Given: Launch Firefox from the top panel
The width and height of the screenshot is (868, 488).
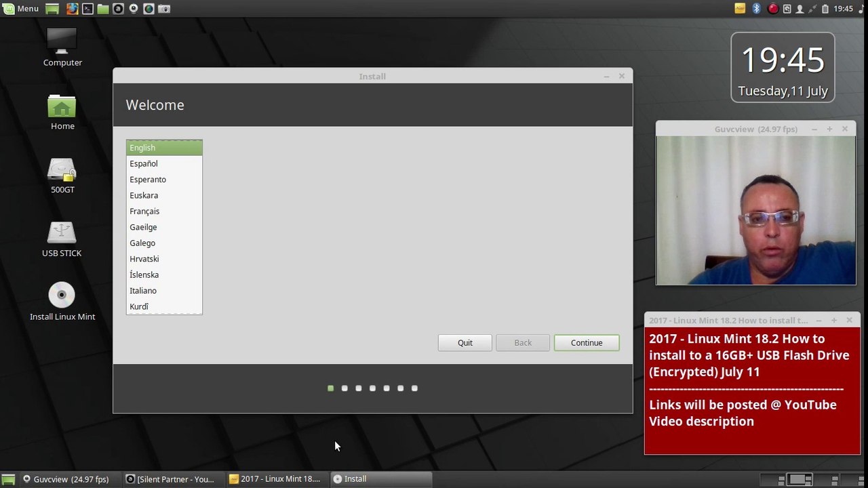Looking at the screenshot, I should [x=73, y=9].
